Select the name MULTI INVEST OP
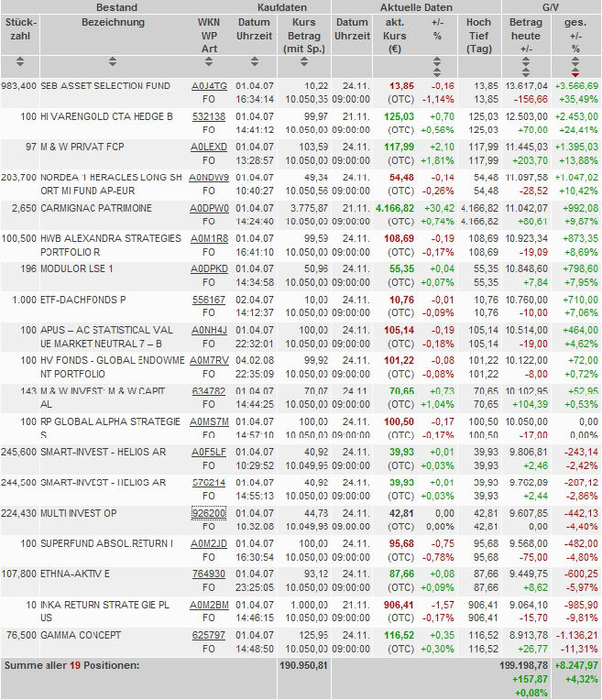602x700 pixels. [79, 513]
